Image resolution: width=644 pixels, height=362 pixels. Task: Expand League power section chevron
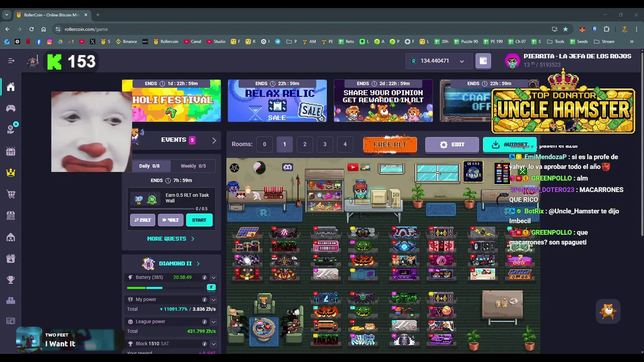click(213, 322)
